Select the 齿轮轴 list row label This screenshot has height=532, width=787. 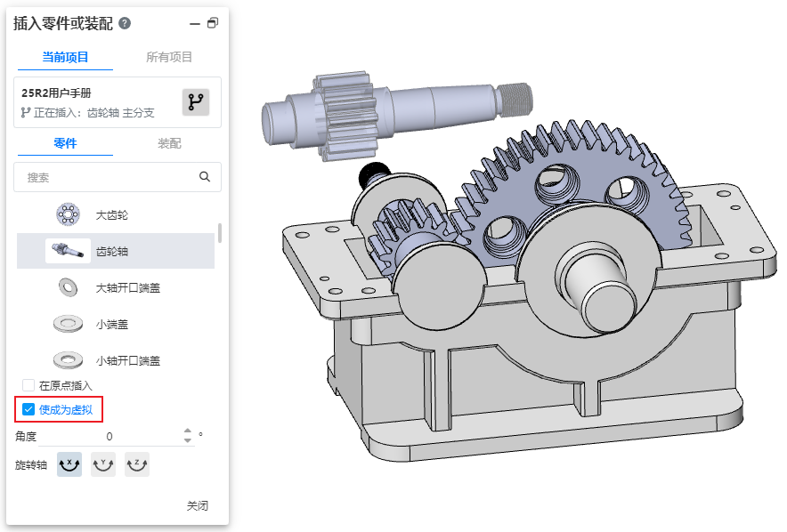(x=112, y=251)
